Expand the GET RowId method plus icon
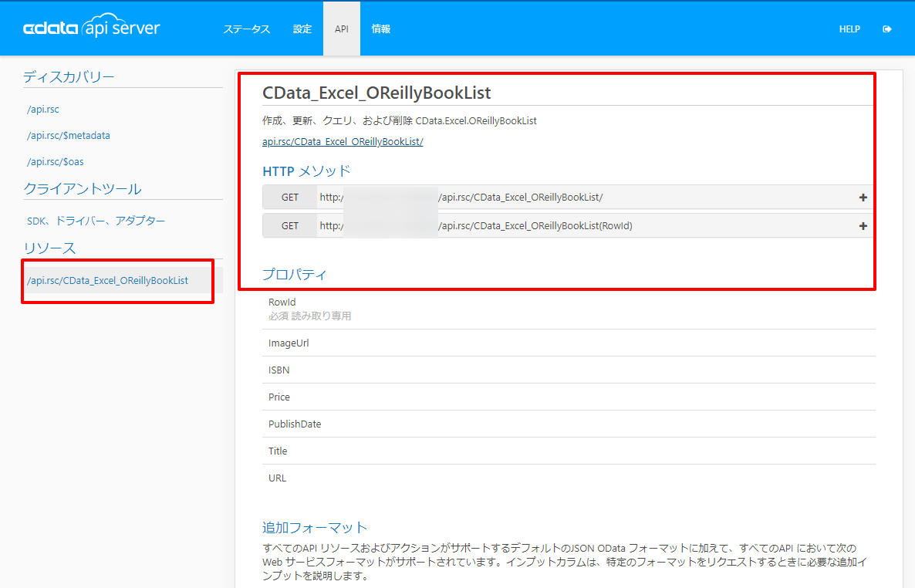Viewport: 915px width, 588px height. point(863,226)
